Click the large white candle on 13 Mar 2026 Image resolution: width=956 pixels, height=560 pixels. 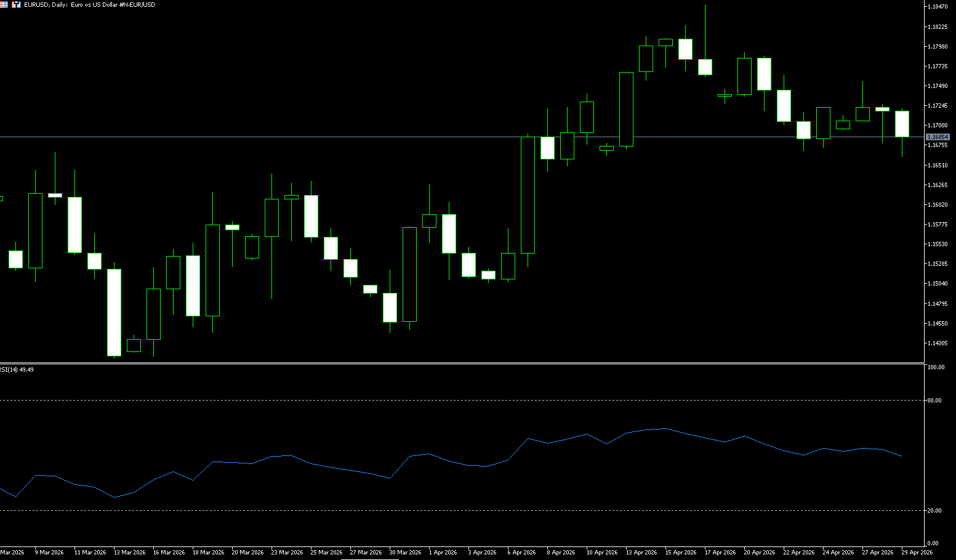pyautogui.click(x=114, y=313)
